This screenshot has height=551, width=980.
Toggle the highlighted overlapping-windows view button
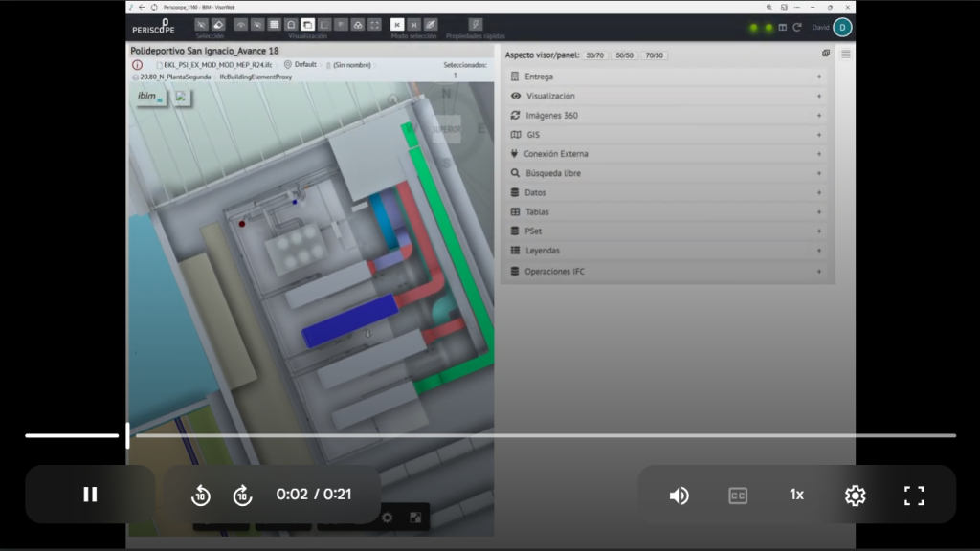pyautogui.click(x=307, y=24)
